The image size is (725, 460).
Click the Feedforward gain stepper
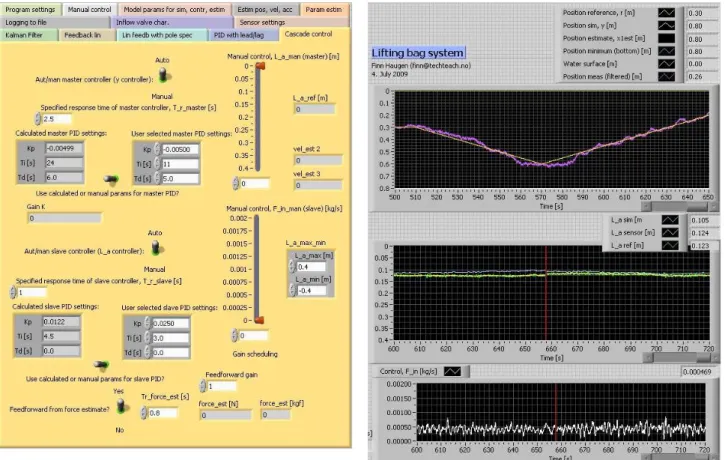[x=203, y=386]
